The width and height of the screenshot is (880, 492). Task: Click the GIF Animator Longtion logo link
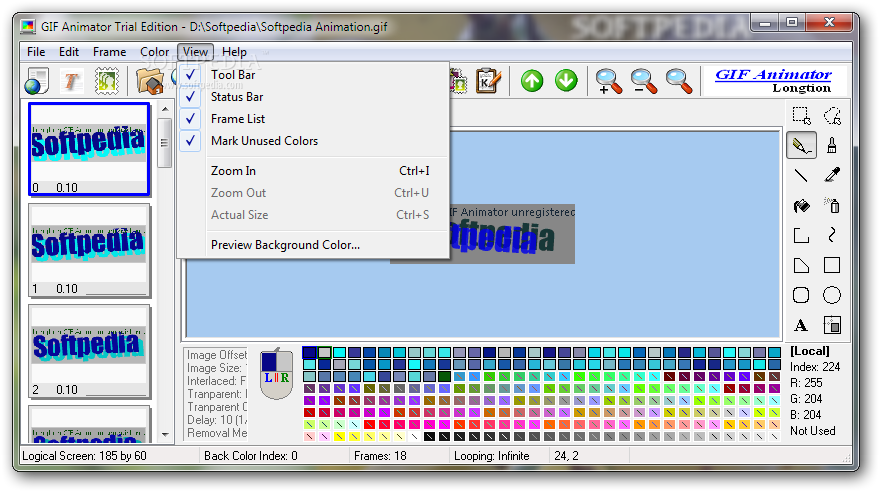click(x=774, y=81)
